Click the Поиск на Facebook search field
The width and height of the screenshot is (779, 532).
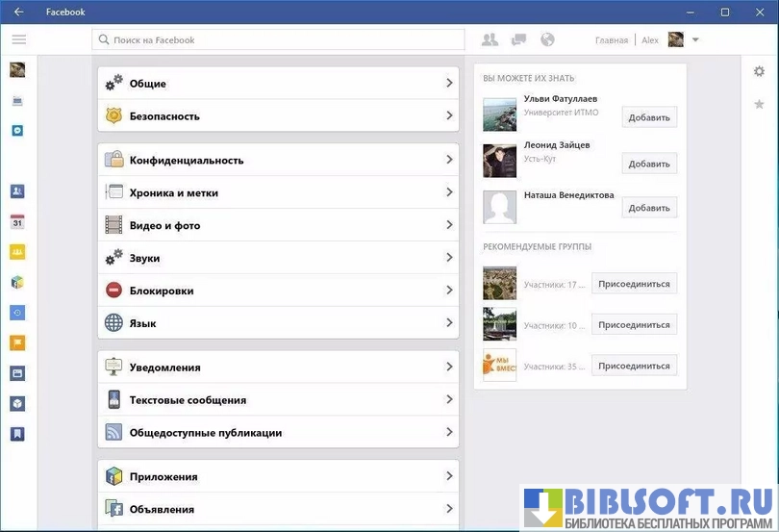pos(279,40)
